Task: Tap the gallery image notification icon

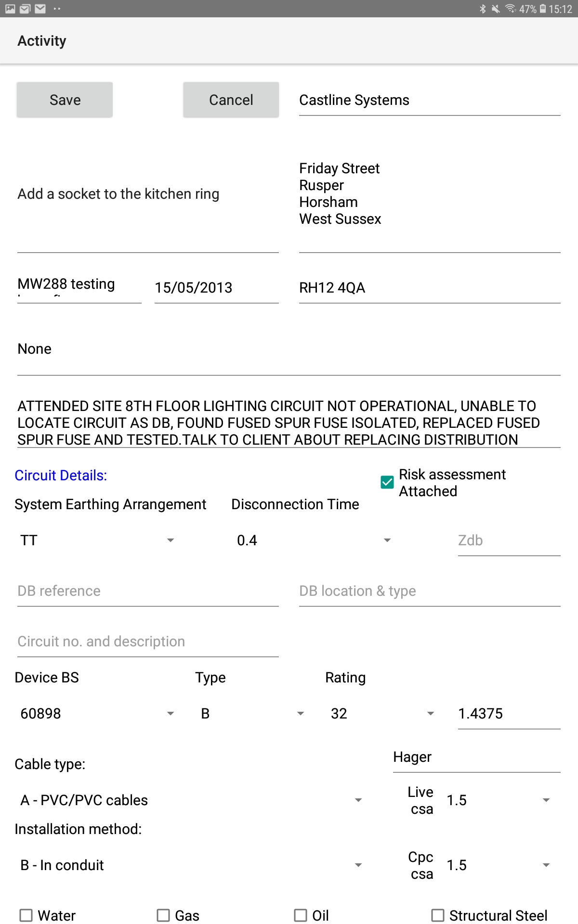Action: tap(10, 9)
